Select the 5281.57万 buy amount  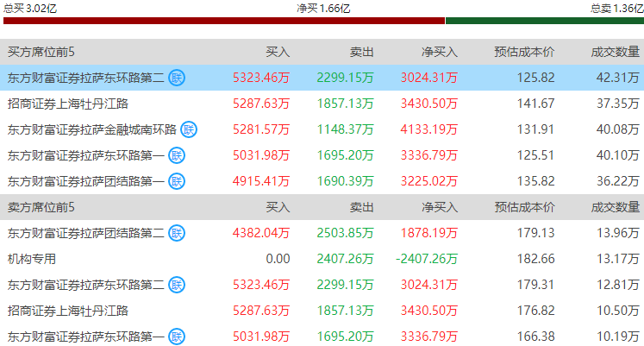[x=261, y=129]
